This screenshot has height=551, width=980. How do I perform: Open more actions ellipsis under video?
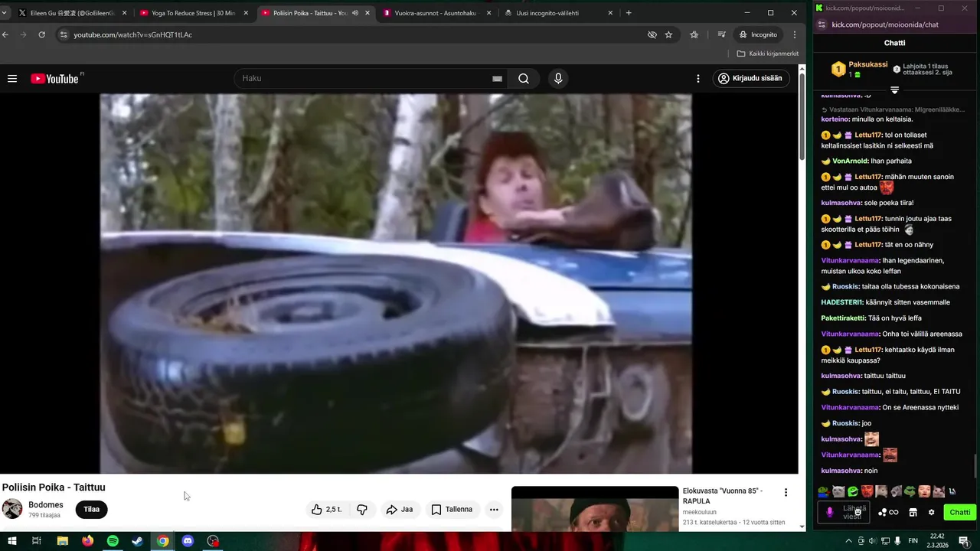[x=494, y=510]
